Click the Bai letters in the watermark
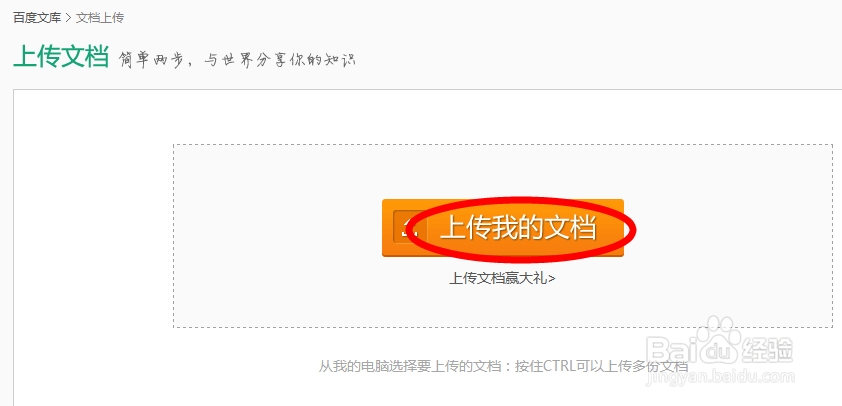Viewport: 842px width, 406px height. pyautogui.click(x=671, y=350)
